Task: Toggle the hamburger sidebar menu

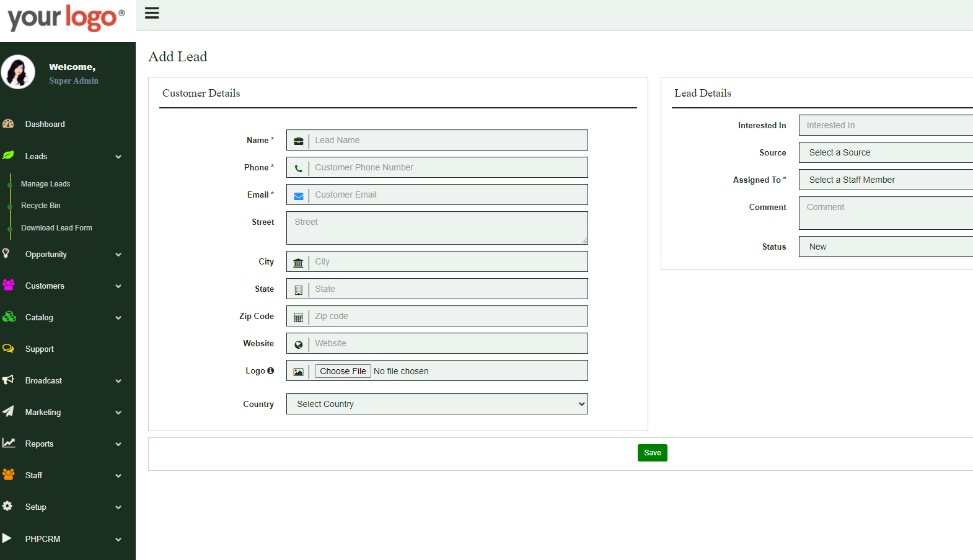Action: (152, 13)
